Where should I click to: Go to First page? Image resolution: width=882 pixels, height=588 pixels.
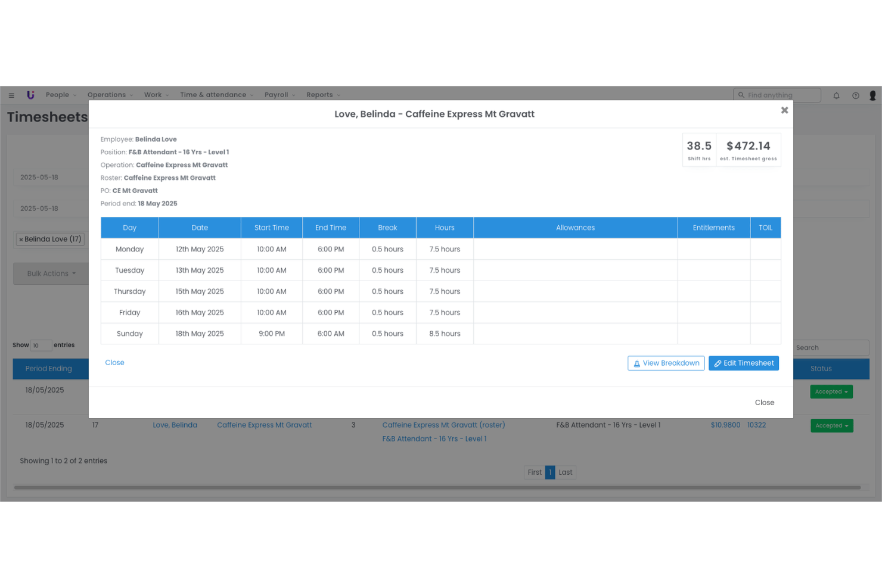click(x=535, y=472)
